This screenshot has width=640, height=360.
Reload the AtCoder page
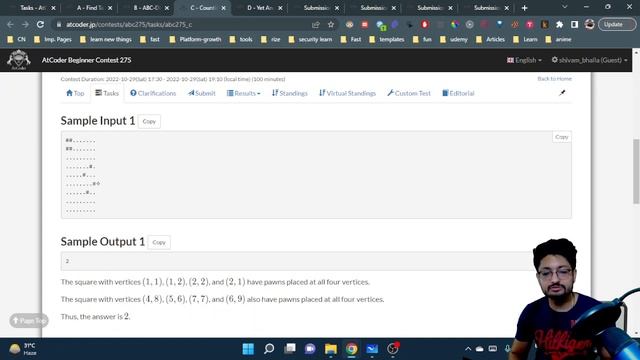click(40, 24)
